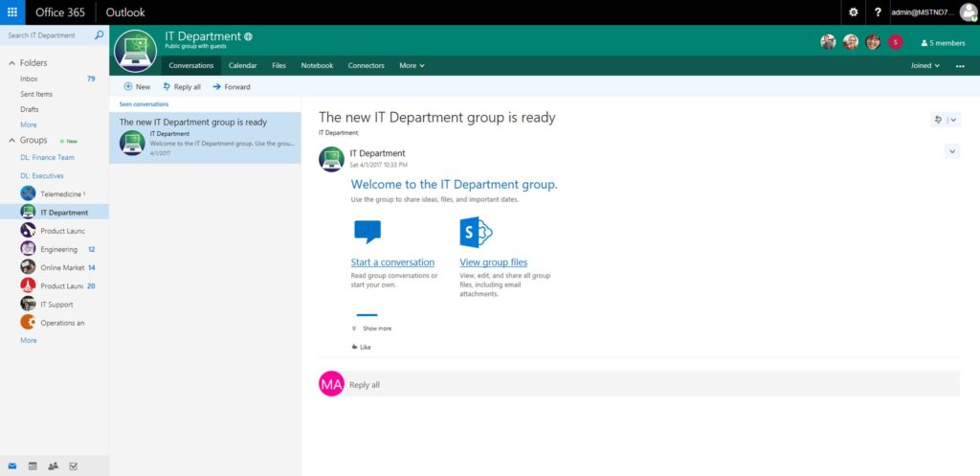980x476 pixels.
Task: Start a New conversation
Action: [137, 87]
